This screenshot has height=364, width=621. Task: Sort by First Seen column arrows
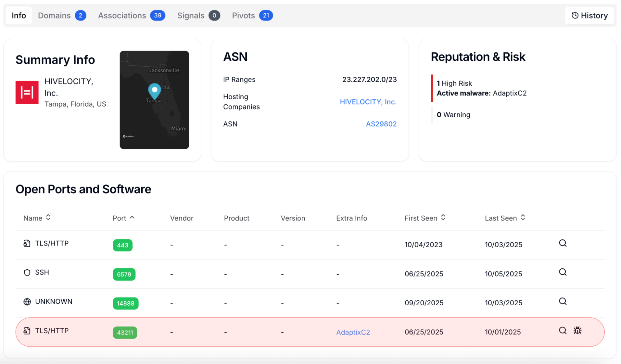[443, 218]
